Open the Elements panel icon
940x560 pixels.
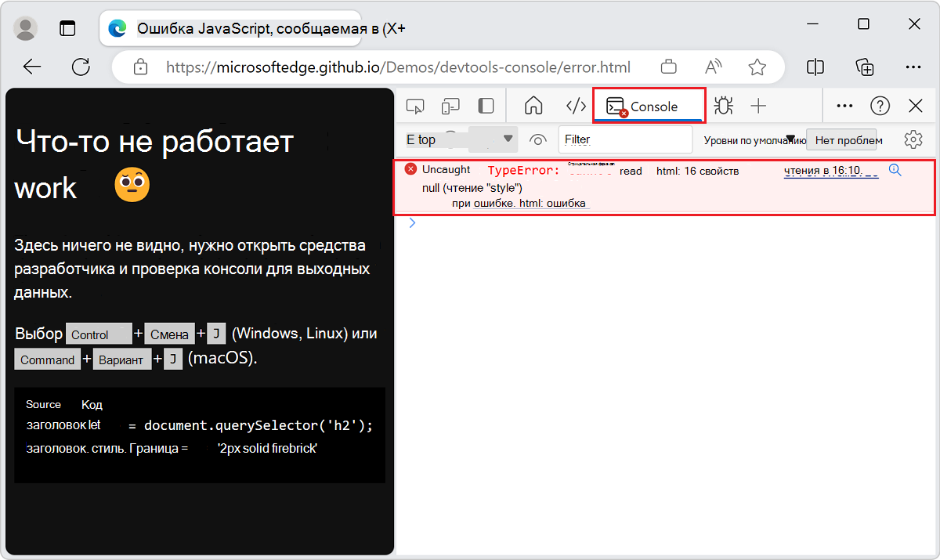coord(575,105)
